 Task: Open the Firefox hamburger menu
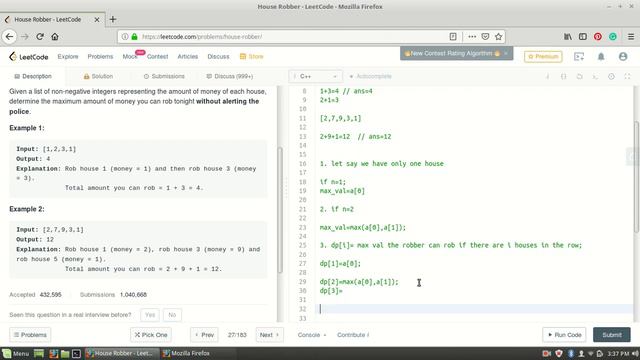coord(631,37)
